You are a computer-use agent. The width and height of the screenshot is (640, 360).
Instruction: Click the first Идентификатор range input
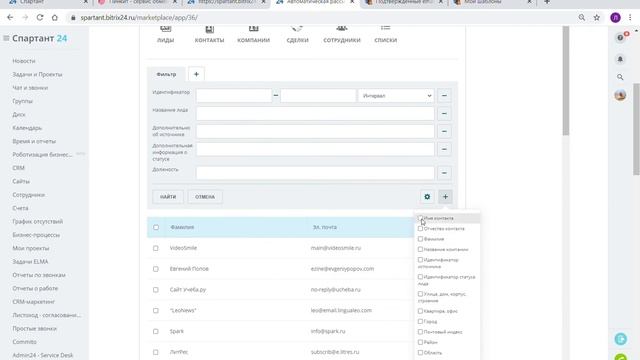coord(234,96)
